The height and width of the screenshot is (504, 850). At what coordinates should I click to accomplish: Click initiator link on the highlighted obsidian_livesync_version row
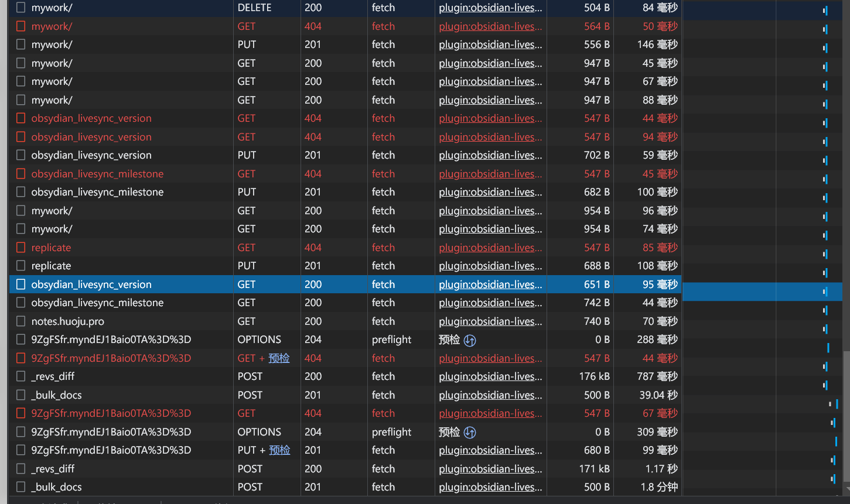pos(490,284)
